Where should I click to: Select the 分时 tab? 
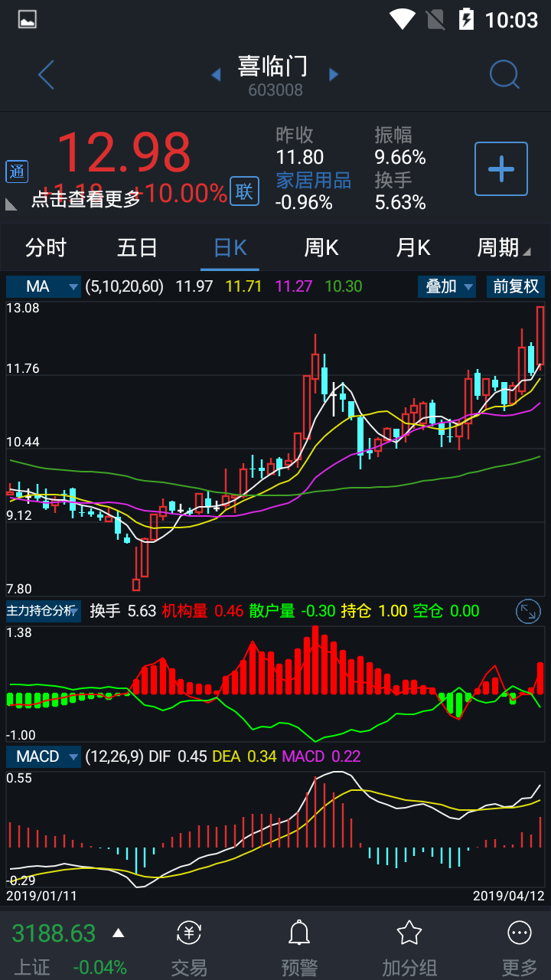coord(46,247)
